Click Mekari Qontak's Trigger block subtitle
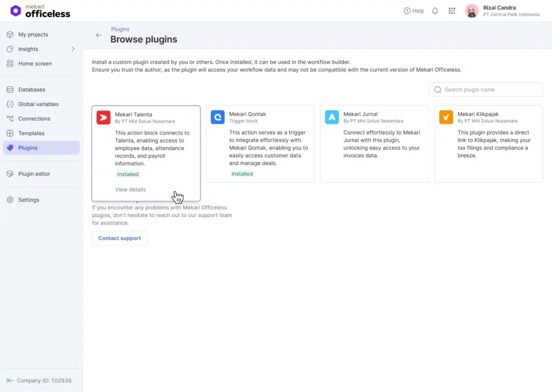552x392 pixels. click(x=243, y=121)
